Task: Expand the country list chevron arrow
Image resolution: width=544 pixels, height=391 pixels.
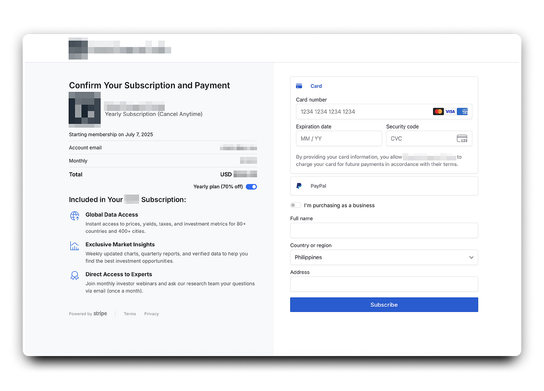Action: click(x=471, y=257)
